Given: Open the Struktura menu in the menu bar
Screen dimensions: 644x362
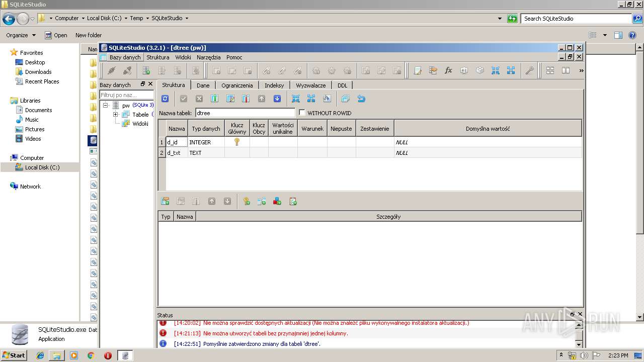Looking at the screenshot, I should [157, 57].
